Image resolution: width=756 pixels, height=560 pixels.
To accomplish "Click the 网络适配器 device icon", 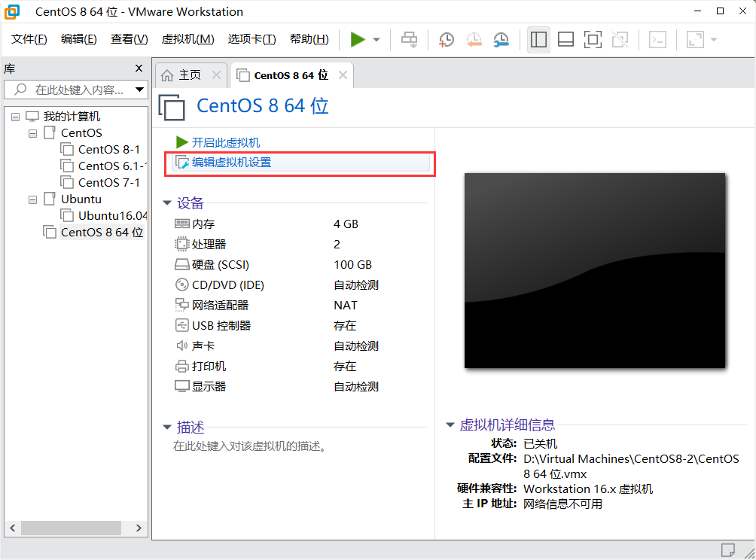I will coord(181,305).
